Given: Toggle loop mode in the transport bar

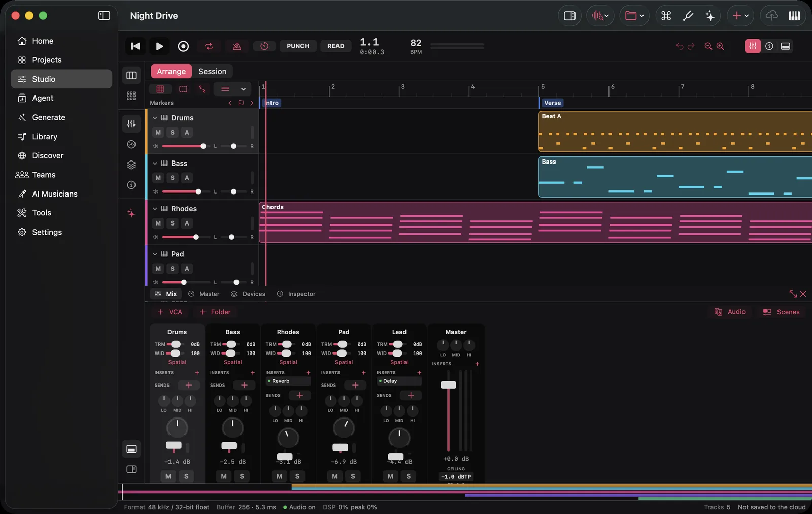Looking at the screenshot, I should click(x=209, y=46).
